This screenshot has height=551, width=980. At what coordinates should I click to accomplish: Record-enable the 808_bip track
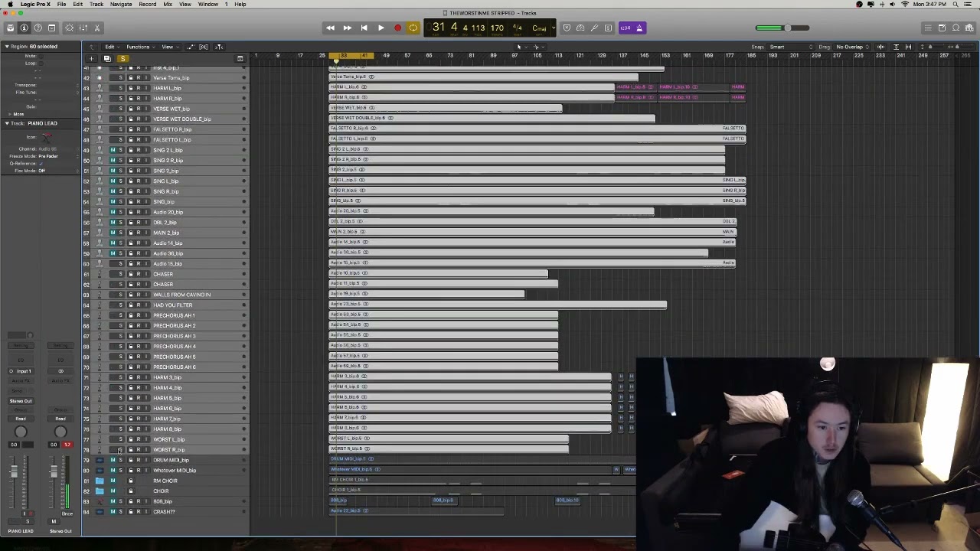(x=139, y=501)
